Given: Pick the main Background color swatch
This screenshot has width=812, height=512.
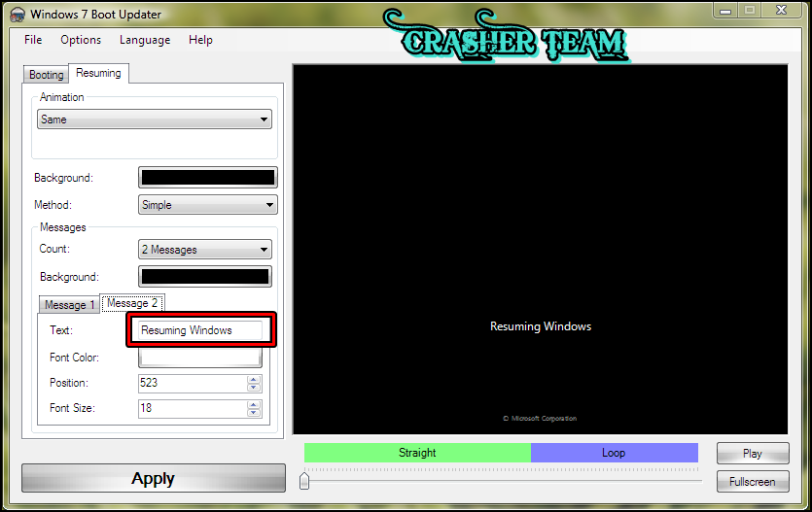Looking at the screenshot, I should pyautogui.click(x=208, y=178).
